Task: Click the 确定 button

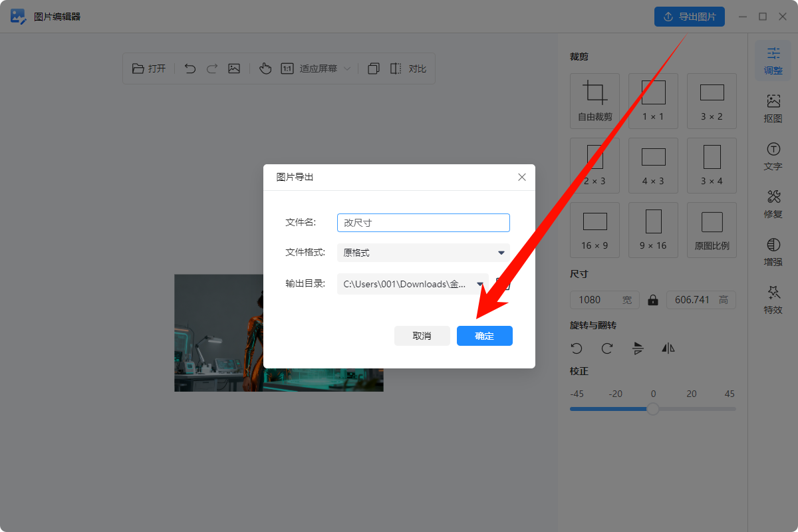Action: pos(484,336)
